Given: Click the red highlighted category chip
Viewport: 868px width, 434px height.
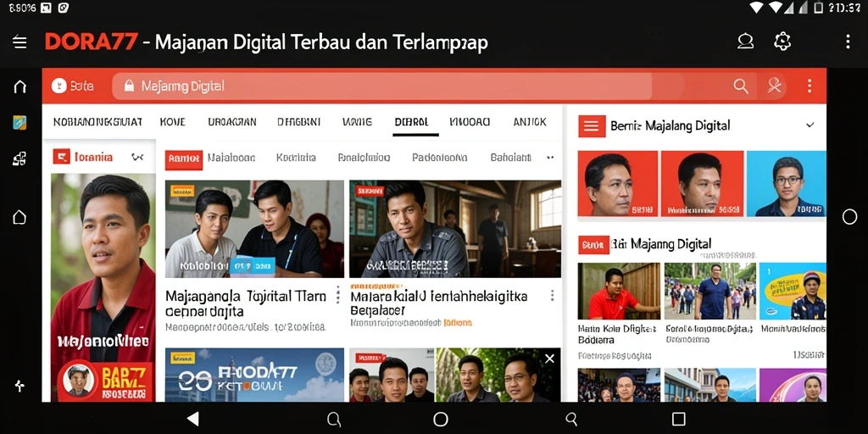Looking at the screenshot, I should pos(184,159).
